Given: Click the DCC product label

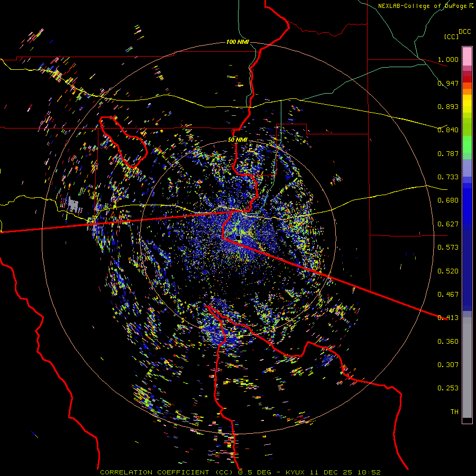Looking at the screenshot, I should 464,32.
